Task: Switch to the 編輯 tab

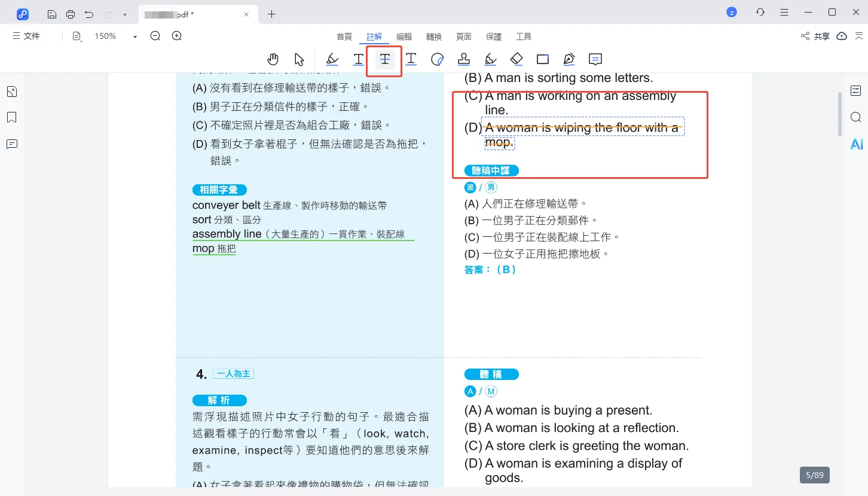Action: (x=404, y=36)
